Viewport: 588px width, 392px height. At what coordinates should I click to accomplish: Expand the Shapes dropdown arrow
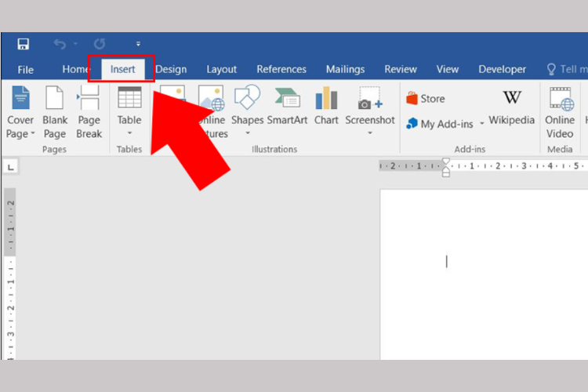click(x=248, y=133)
